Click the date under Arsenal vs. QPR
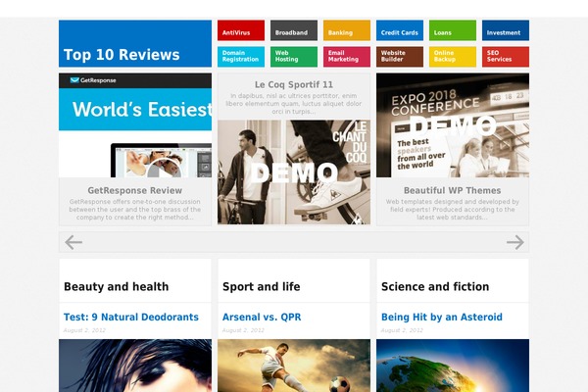 243,330
